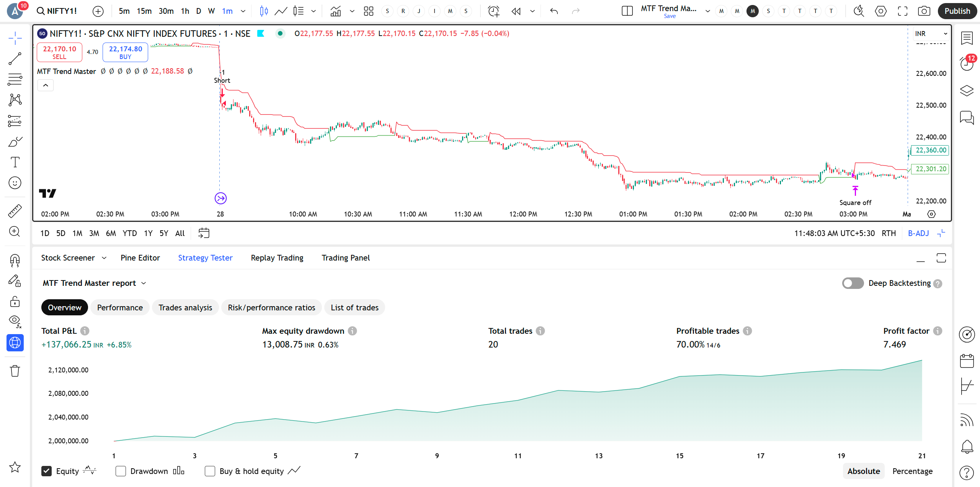Screen dimensions: 980x487
Task: Click the BUY 22,174.80 button
Action: coord(126,52)
